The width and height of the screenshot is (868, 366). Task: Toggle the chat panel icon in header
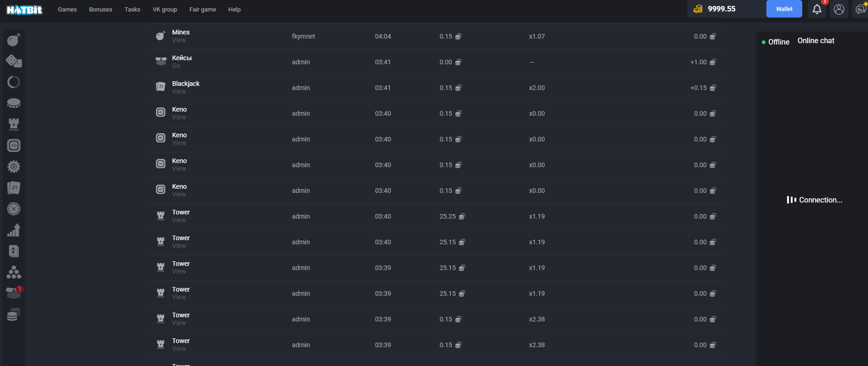tap(860, 9)
